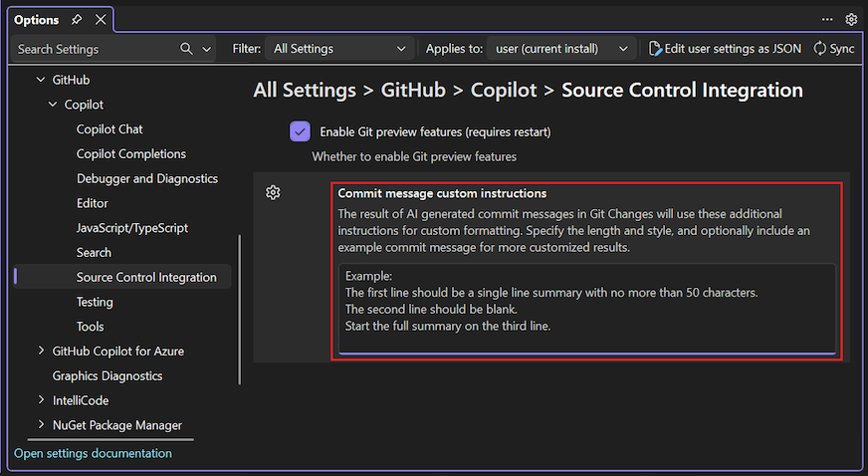Open the ellipsis overflow menu
Image resolution: width=868 pixels, height=476 pixels.
(x=827, y=19)
